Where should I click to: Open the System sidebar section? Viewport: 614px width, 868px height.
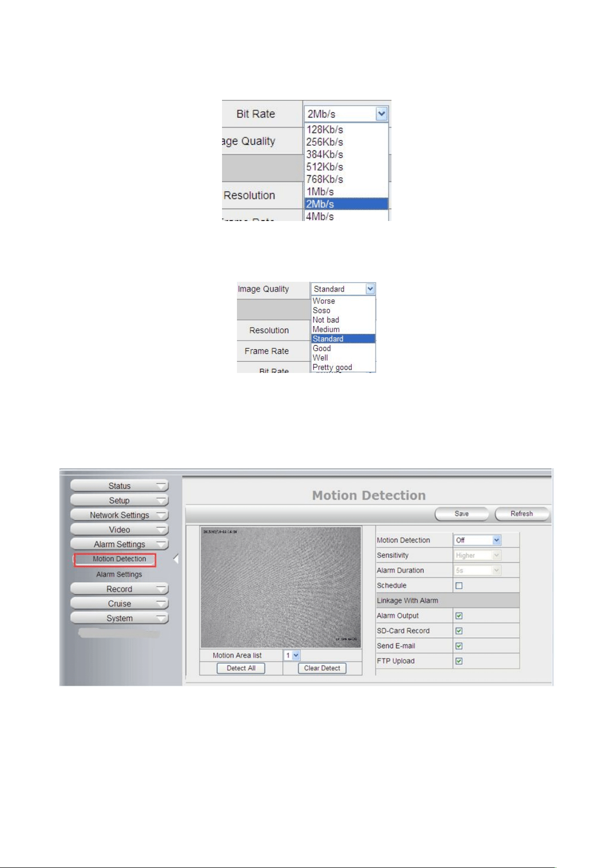click(120, 618)
